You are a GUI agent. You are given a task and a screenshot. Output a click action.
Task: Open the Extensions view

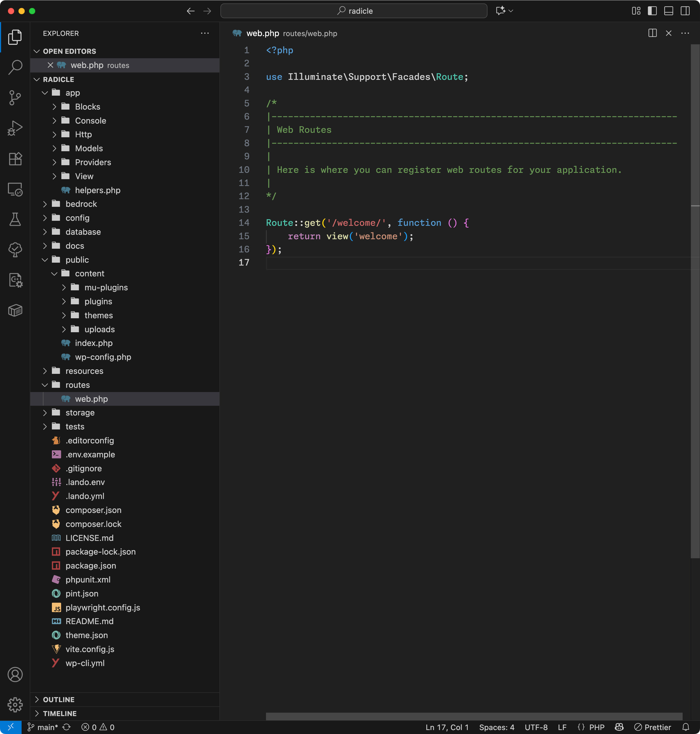pos(15,159)
